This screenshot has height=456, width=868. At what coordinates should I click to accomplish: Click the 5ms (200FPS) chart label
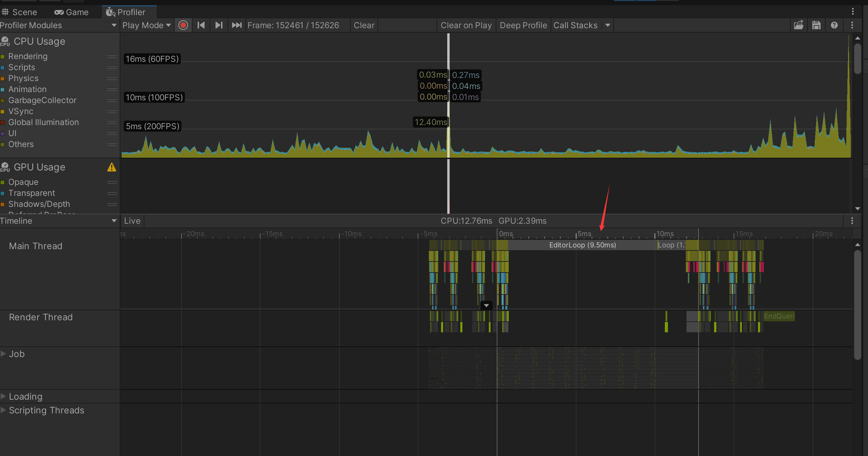pyautogui.click(x=153, y=126)
